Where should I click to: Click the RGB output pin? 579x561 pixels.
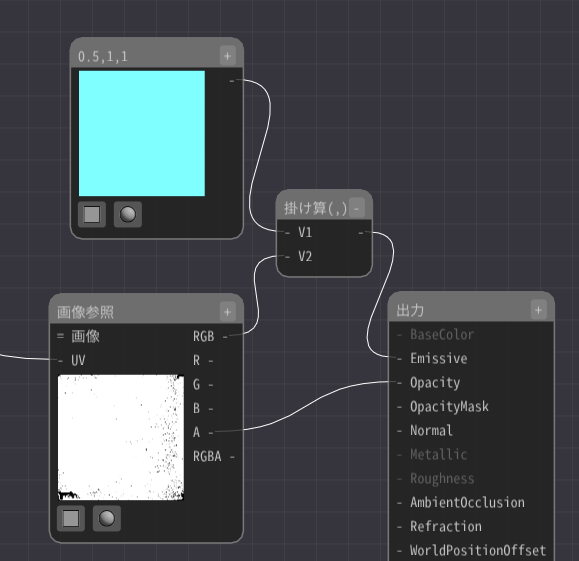[x=225, y=336]
